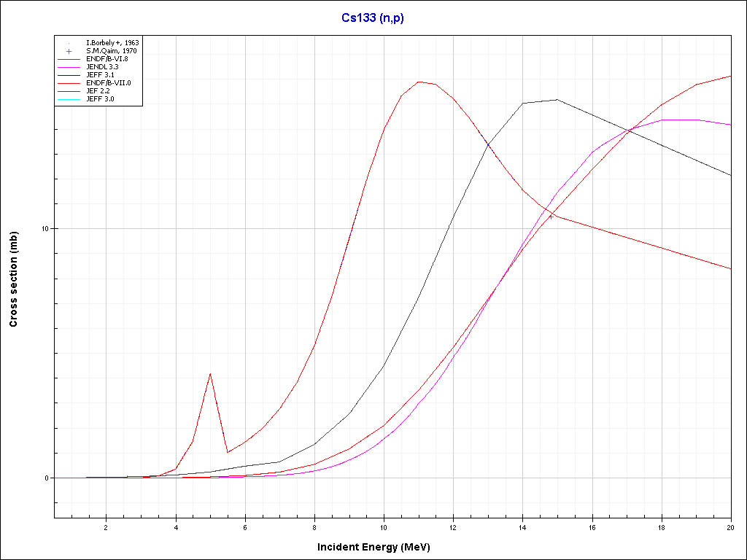Click the blue JEFF 3.1 line sample in legend
Image resolution: width=747 pixels, height=560 pixels.
click(x=69, y=75)
